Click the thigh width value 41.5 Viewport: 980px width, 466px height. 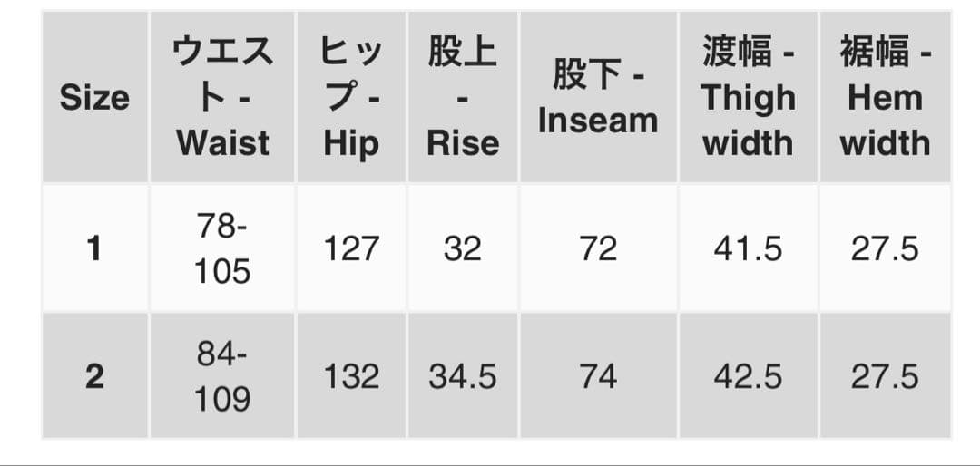[x=748, y=248]
